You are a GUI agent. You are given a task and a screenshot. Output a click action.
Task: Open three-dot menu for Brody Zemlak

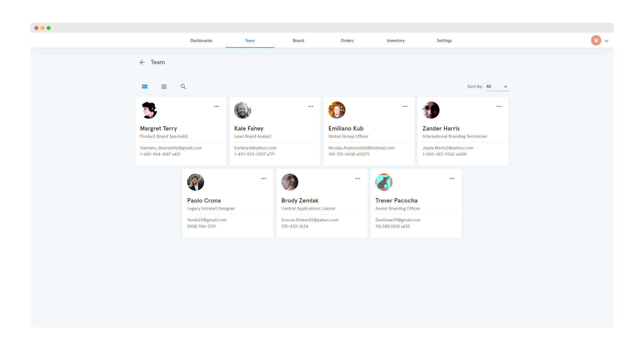coord(358,178)
